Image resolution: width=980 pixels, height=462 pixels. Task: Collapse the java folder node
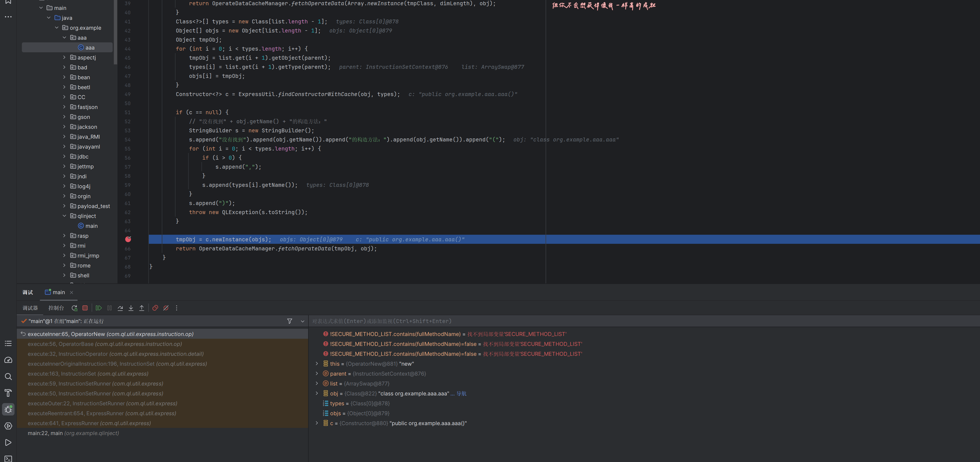(49, 18)
